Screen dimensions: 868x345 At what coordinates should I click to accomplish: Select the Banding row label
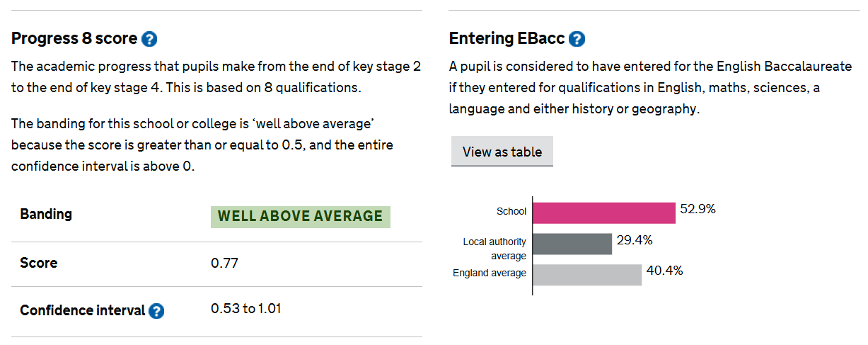click(x=46, y=214)
